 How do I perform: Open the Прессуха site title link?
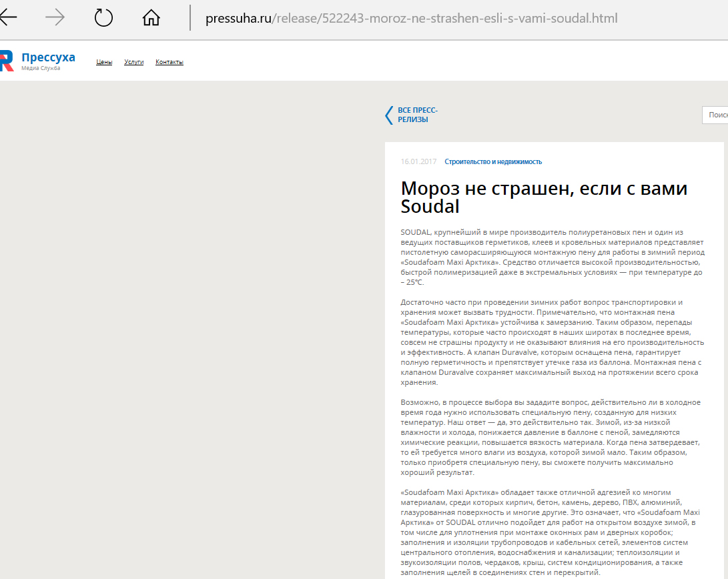[48, 57]
